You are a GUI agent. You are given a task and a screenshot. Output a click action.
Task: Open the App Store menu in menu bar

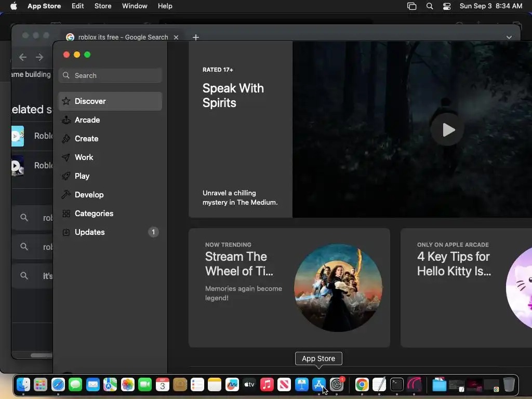click(x=44, y=6)
